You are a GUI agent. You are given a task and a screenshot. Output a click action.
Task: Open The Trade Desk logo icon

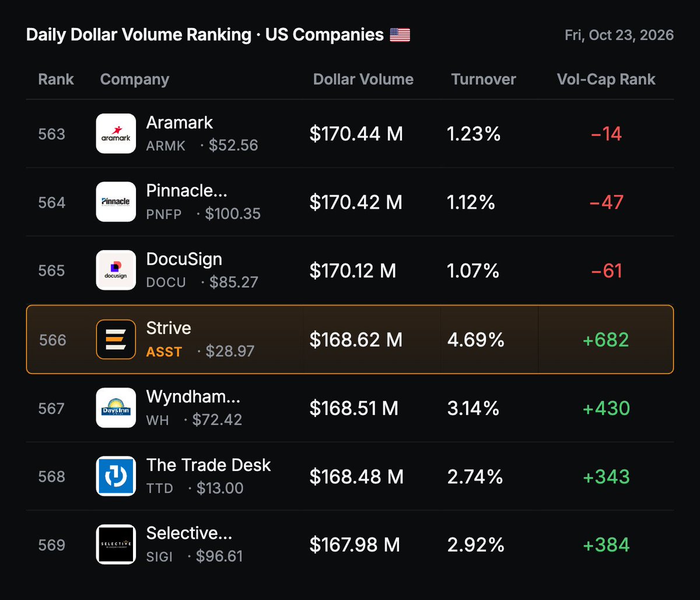116,476
